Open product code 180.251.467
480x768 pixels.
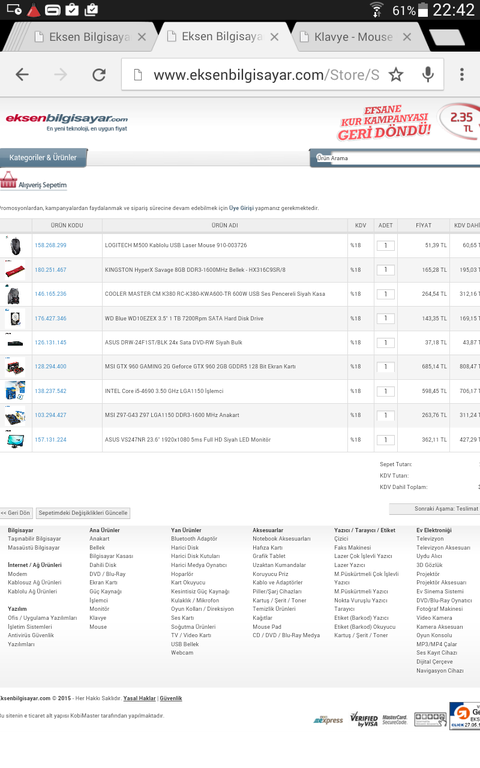50,270
